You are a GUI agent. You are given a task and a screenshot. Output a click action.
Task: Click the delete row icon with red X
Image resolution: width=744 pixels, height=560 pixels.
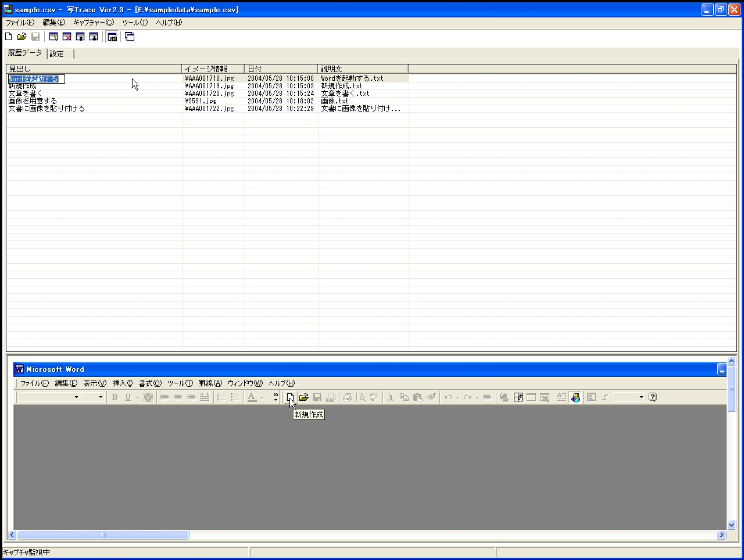click(67, 37)
